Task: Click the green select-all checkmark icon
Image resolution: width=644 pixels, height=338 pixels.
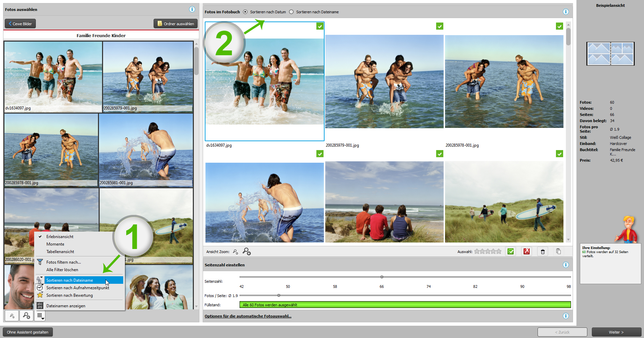Action: coord(511,252)
